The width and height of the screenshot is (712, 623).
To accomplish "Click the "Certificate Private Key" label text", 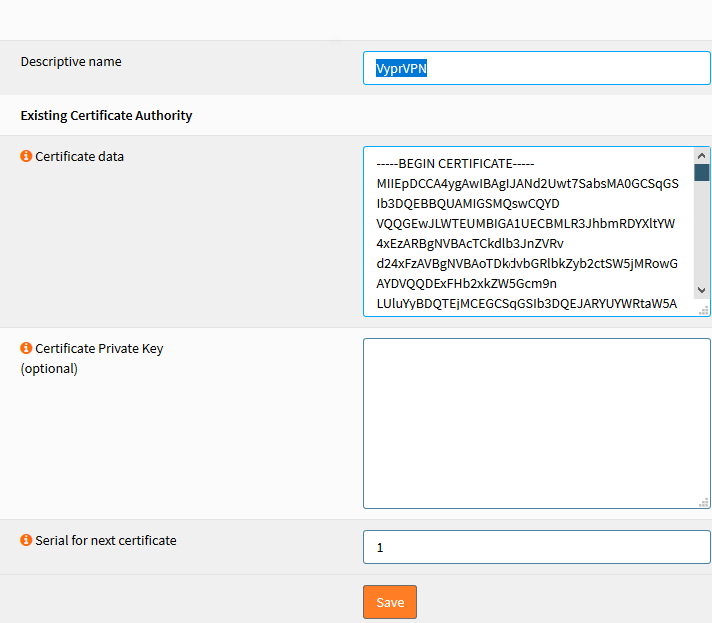I will 99,349.
